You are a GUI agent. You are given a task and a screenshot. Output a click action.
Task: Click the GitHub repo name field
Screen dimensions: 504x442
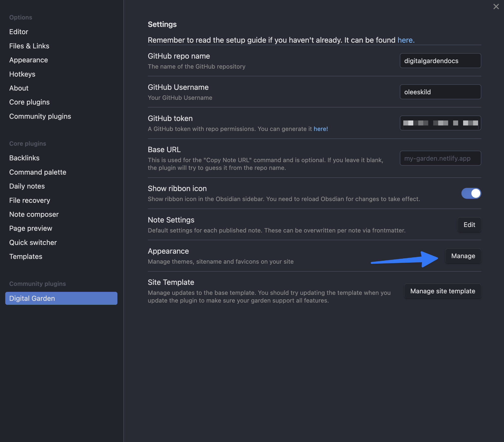coord(440,61)
